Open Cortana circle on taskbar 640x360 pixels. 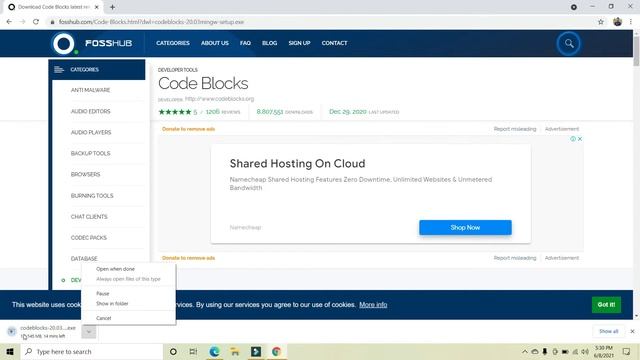[173, 351]
